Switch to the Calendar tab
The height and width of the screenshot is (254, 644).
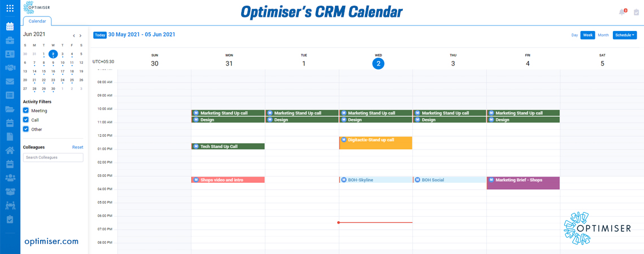click(37, 21)
